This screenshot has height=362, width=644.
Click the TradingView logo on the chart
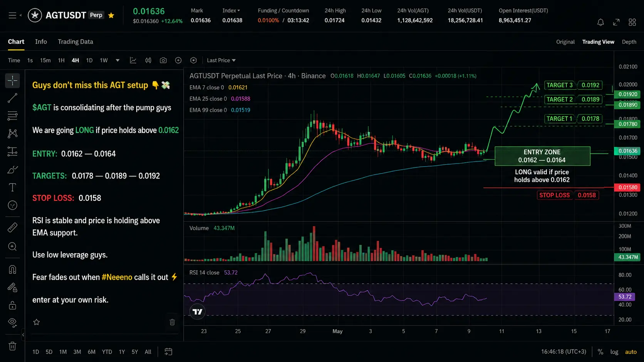coord(198,312)
